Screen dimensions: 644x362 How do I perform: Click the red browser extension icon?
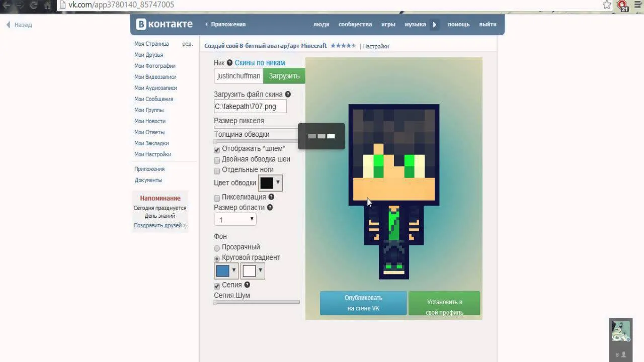point(623,6)
